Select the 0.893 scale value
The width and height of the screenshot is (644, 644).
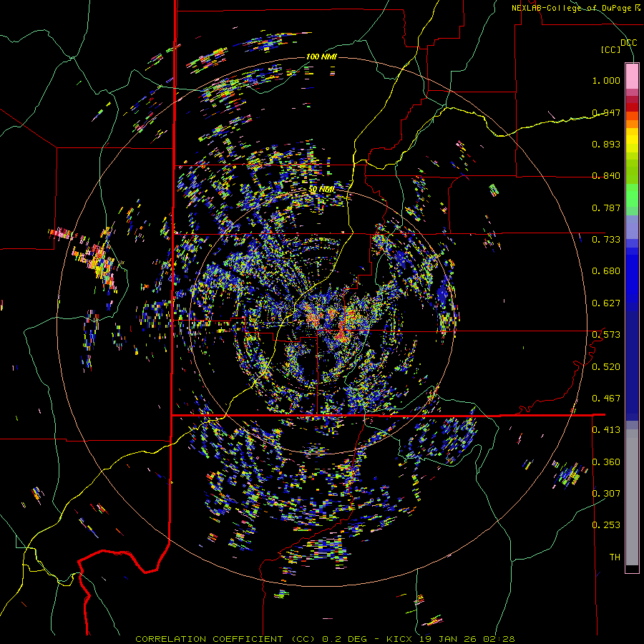coord(606,144)
